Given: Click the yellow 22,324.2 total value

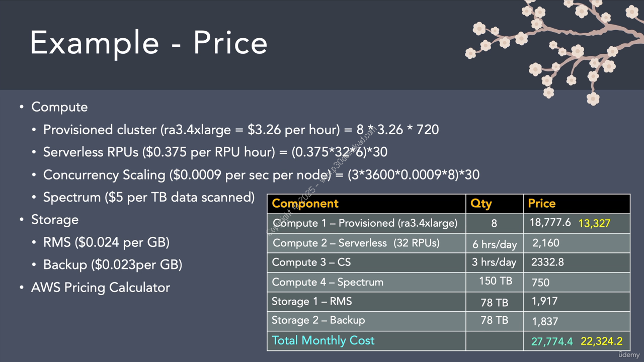Looking at the screenshot, I should (602, 341).
